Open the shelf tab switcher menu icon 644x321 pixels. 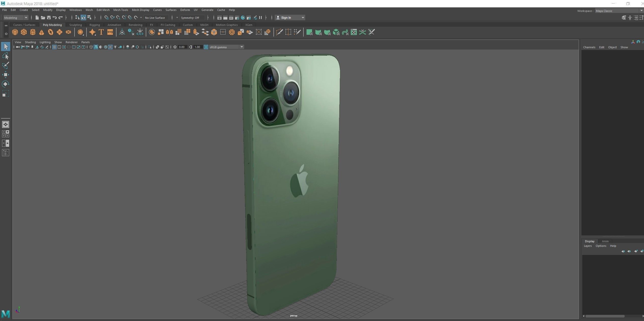pos(6,26)
